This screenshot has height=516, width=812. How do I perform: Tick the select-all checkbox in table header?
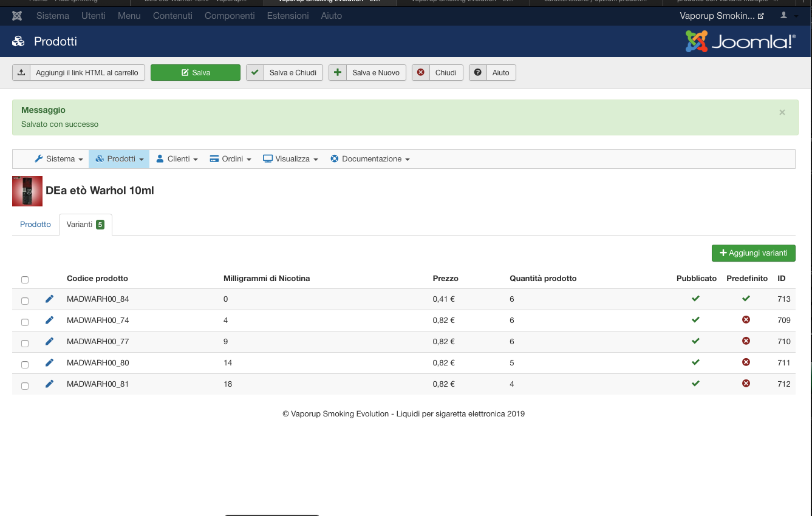click(25, 280)
